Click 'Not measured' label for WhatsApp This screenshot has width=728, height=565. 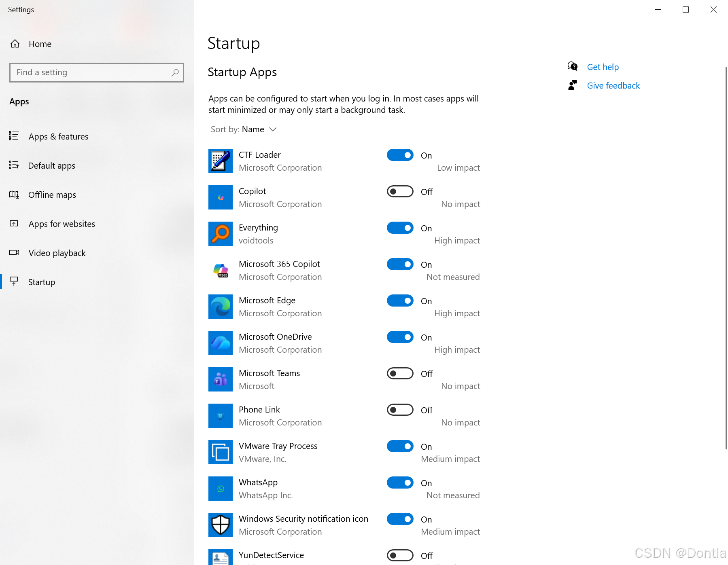point(453,495)
